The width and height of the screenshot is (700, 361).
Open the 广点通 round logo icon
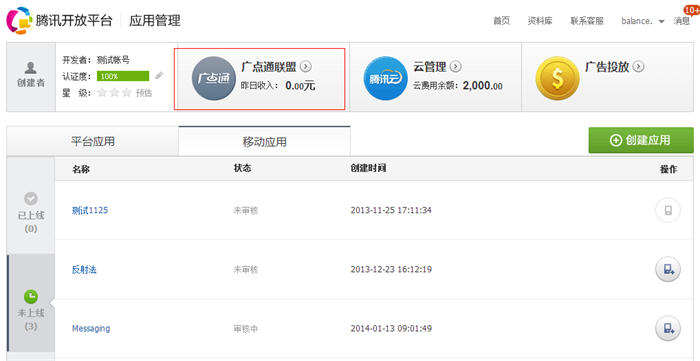pyautogui.click(x=213, y=78)
